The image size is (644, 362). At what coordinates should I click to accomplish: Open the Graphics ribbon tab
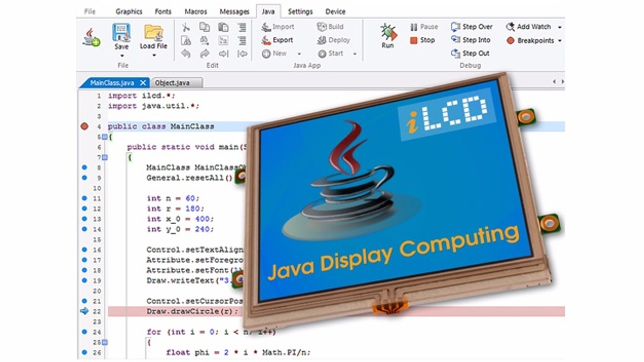[129, 12]
